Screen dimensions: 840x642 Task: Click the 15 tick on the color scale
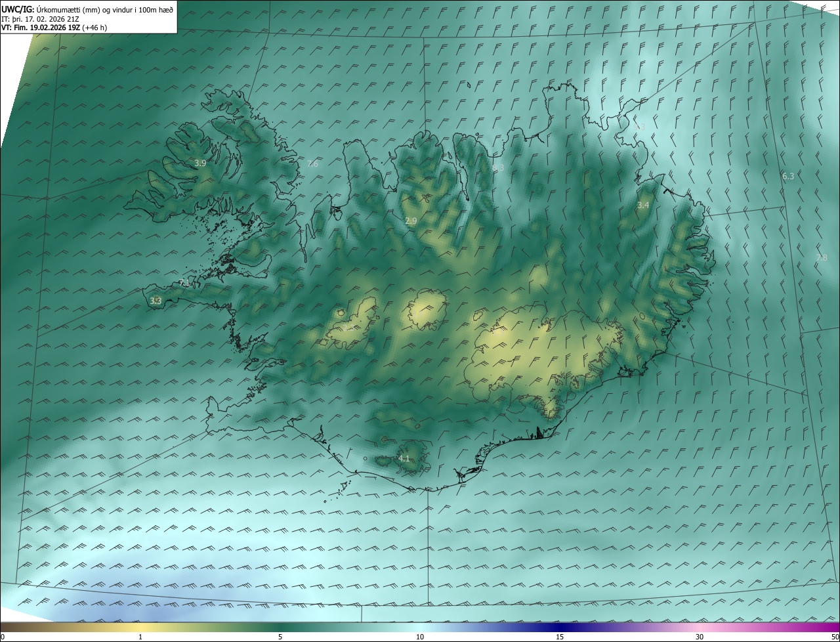[x=560, y=637]
